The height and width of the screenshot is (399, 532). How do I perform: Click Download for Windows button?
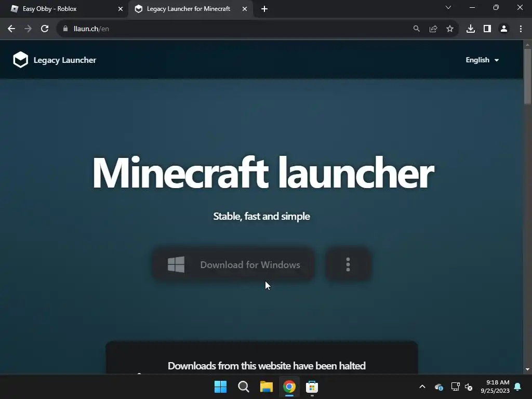click(x=233, y=264)
